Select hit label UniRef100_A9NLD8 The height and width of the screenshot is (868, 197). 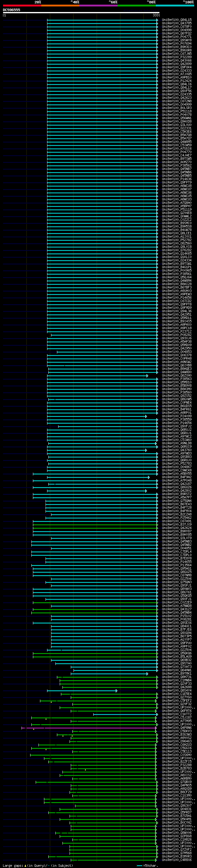(x=177, y=443)
